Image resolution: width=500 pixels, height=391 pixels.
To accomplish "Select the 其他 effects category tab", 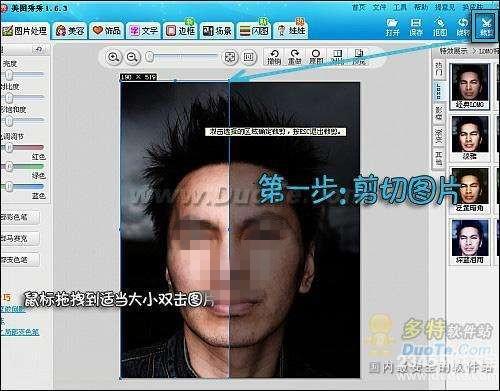I will 439,158.
